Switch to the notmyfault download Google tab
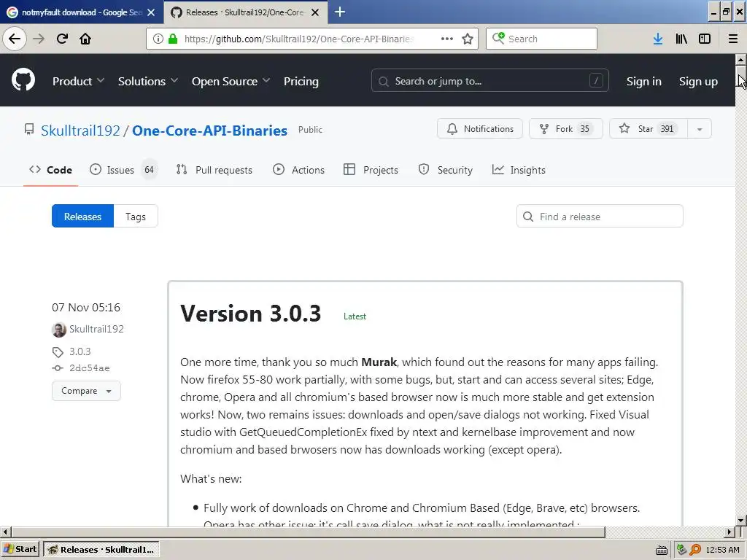Viewport: 747px width, 560px height. point(81,12)
